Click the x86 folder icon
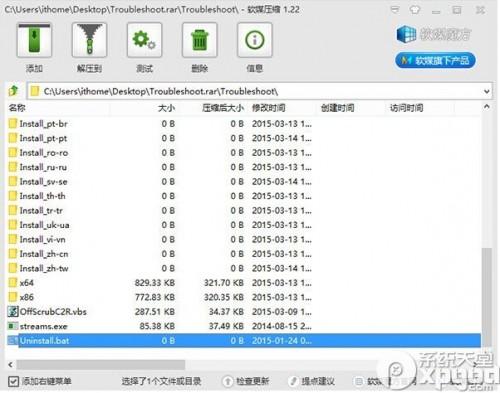Image resolution: width=500 pixels, height=393 pixels. coord(13,297)
